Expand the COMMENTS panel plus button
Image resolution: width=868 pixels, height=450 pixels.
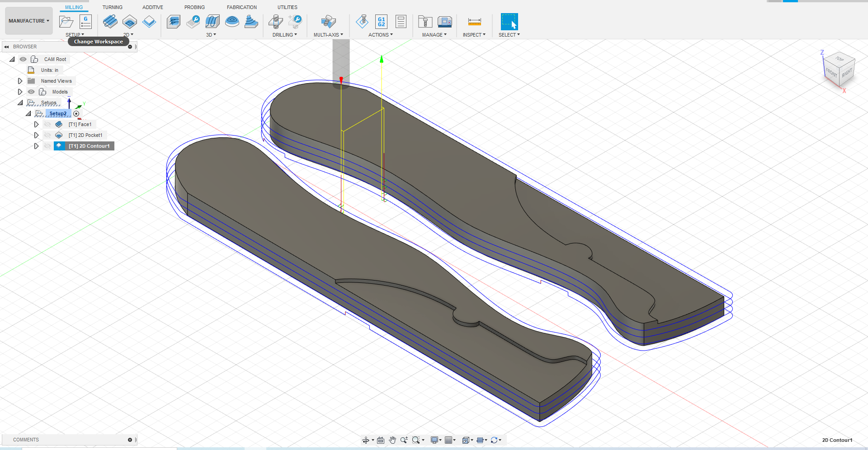130,440
